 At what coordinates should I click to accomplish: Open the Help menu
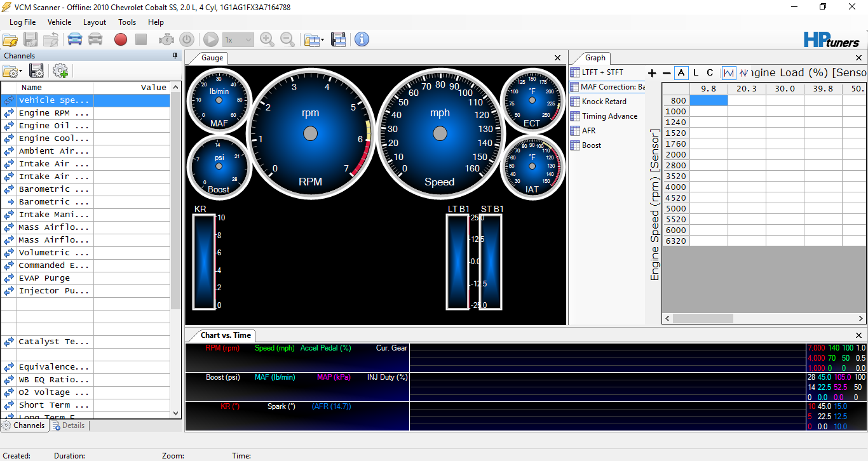pyautogui.click(x=156, y=22)
